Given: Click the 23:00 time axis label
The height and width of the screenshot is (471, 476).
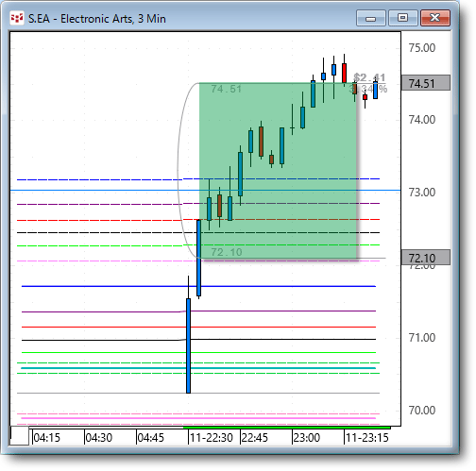Looking at the screenshot, I should 307,438.
